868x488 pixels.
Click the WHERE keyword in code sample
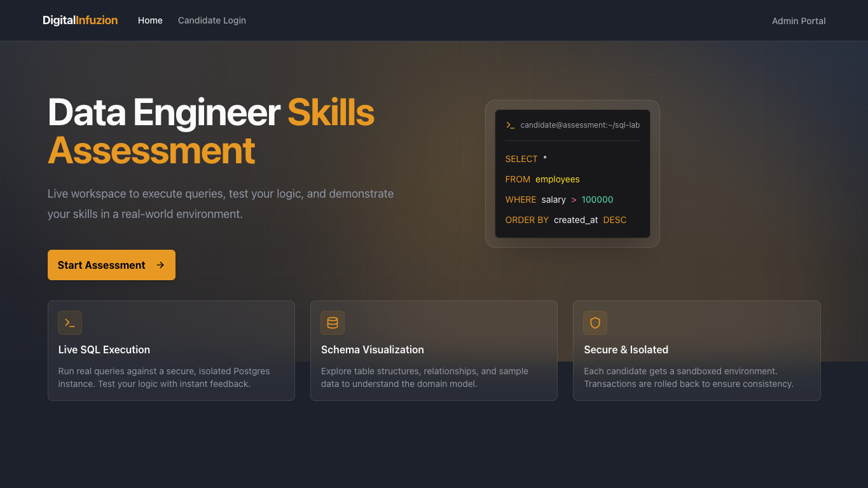(521, 200)
